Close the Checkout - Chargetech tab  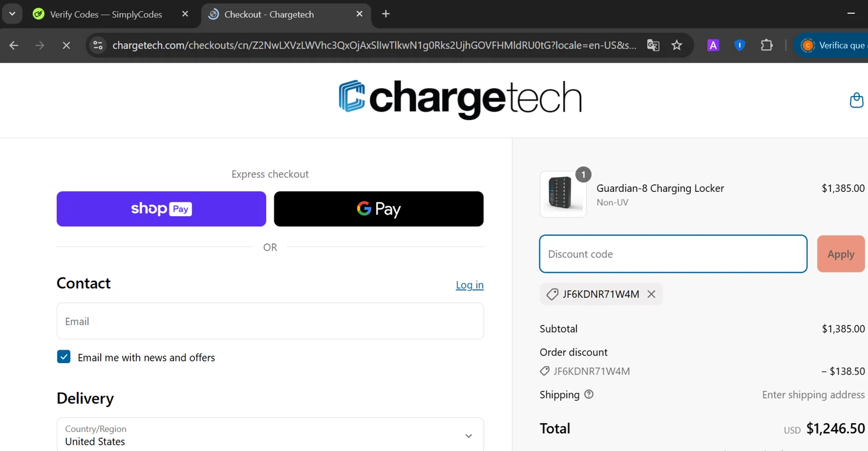359,14
